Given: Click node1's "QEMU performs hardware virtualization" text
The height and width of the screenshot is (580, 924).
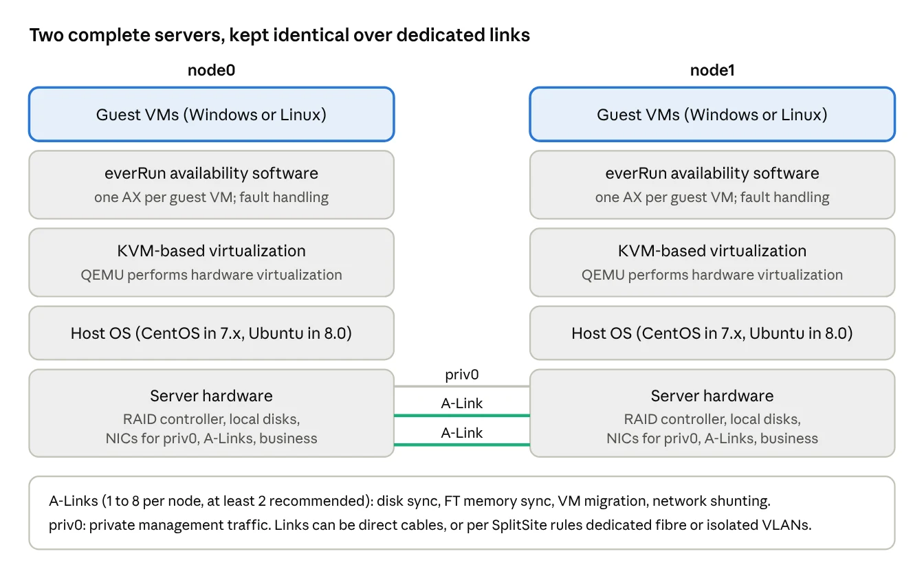Looking at the screenshot, I should tap(712, 275).
